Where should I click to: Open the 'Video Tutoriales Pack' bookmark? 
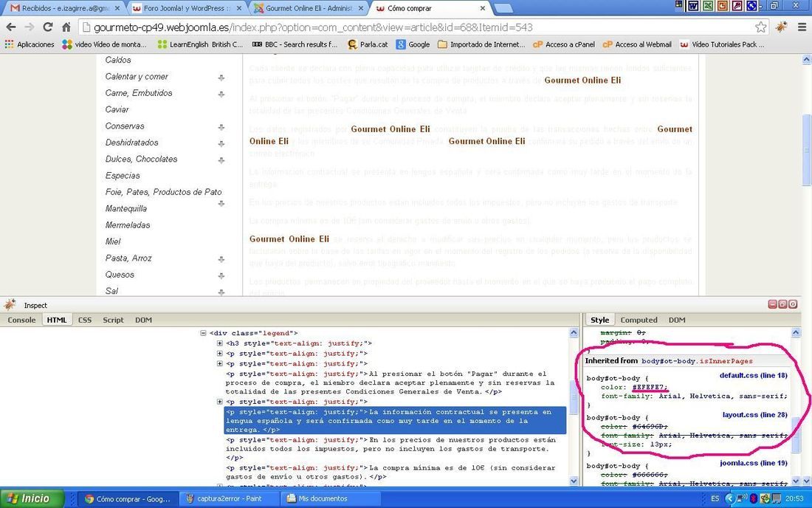(x=722, y=44)
